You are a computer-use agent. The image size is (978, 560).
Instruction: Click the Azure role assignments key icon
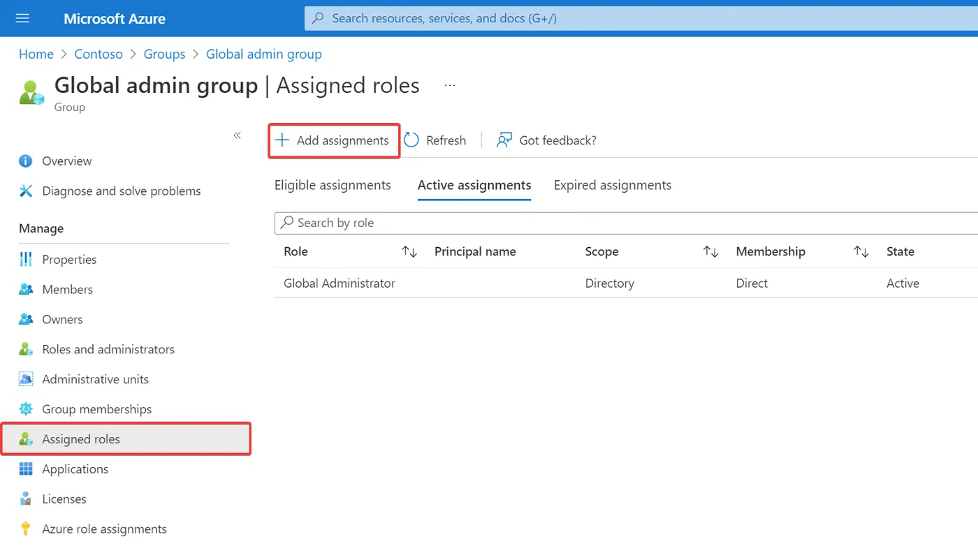tap(26, 529)
